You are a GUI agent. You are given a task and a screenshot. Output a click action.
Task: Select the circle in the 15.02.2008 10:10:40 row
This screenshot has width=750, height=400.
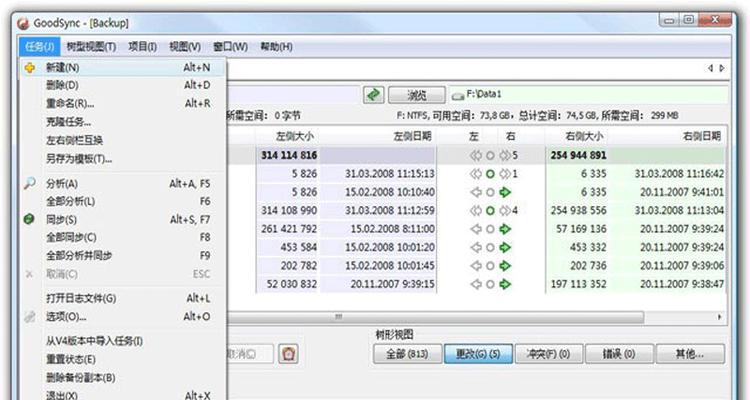coord(490,192)
